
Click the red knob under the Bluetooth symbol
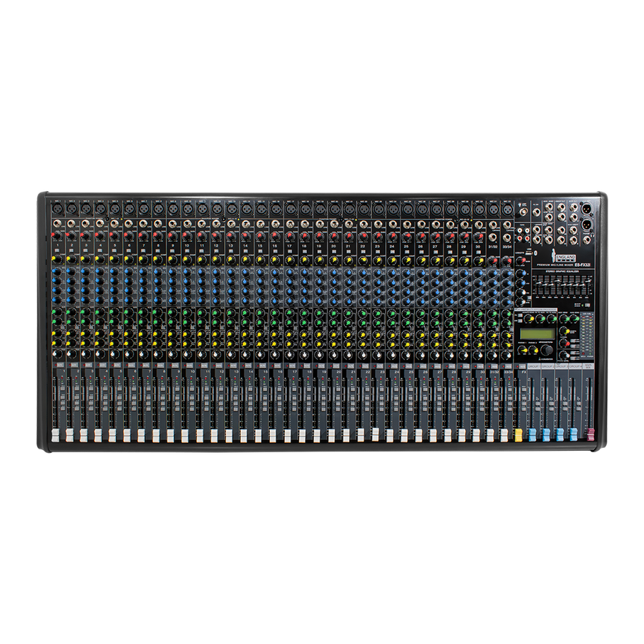tap(520, 260)
